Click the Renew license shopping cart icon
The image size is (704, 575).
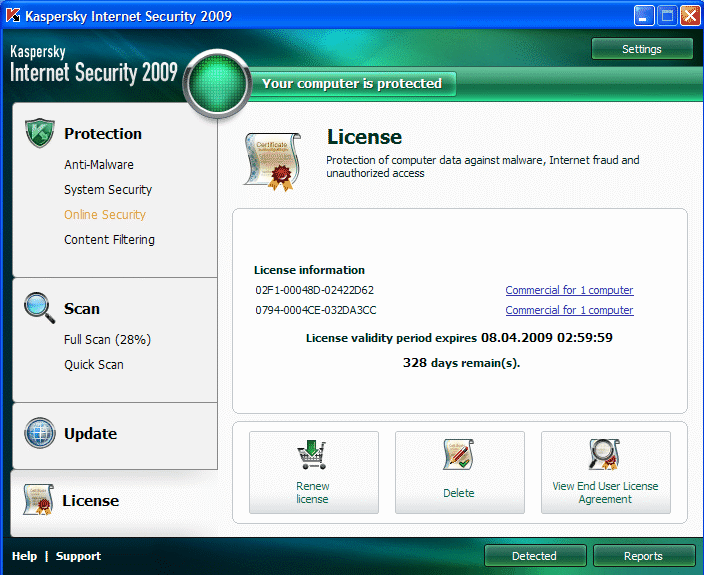click(312, 455)
